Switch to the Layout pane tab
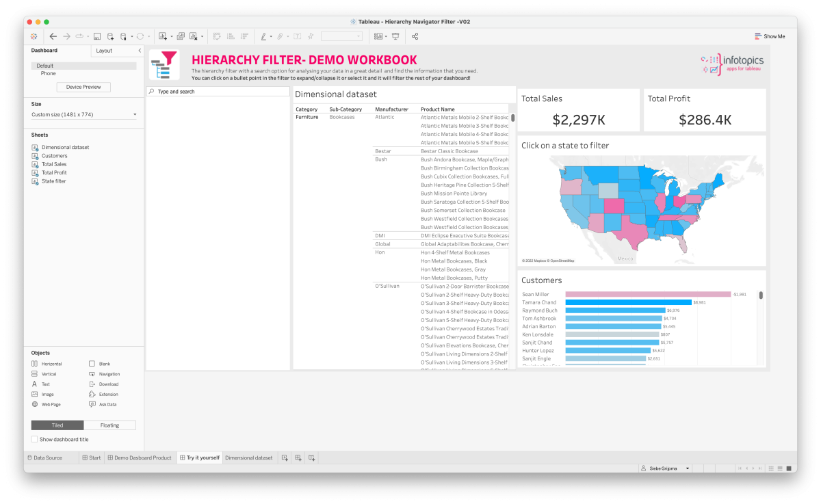 click(104, 50)
